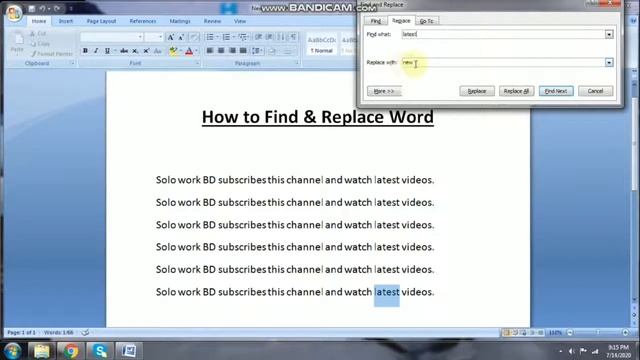The height and width of the screenshot is (360, 640).
Task: Open the Underline style dropdown arrow
Action: [x=115, y=51]
